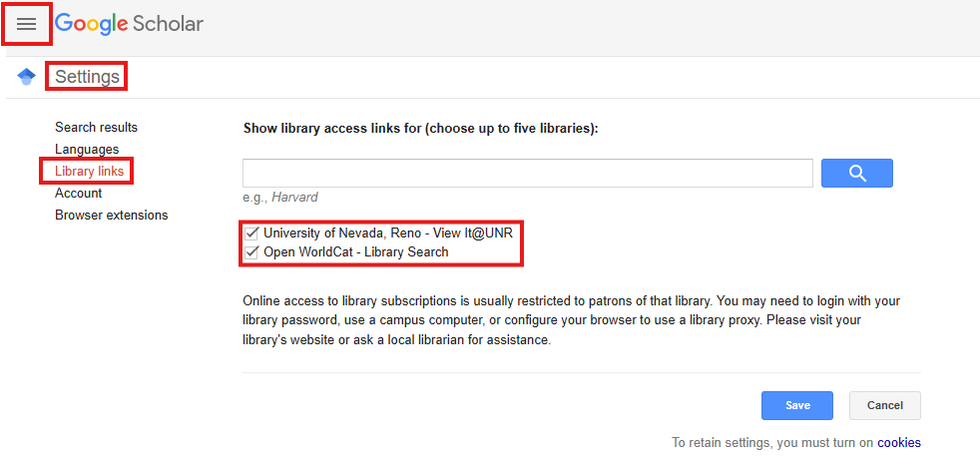Screen dimensions: 980x468
Task: Click the library access links heading
Action: pyautogui.click(x=420, y=129)
